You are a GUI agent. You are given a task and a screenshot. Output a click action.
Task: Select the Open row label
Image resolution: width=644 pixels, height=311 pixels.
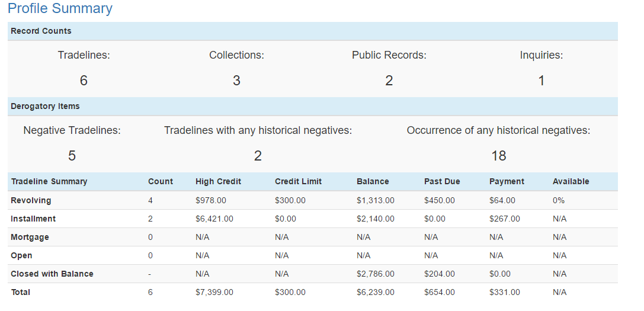pyautogui.click(x=21, y=255)
